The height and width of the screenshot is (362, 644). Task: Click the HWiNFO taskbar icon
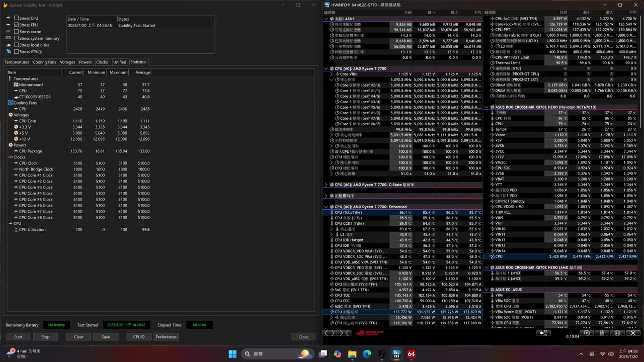pos(397,354)
